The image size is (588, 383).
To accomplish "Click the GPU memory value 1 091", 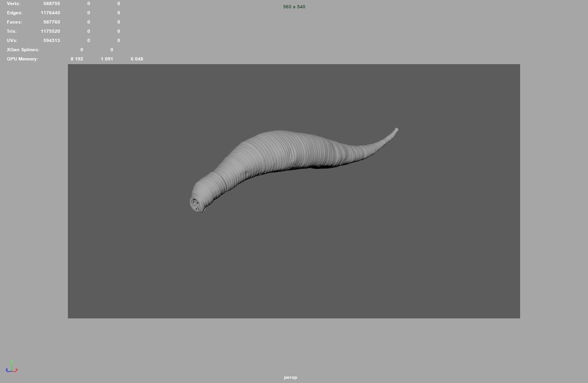I will (107, 59).
